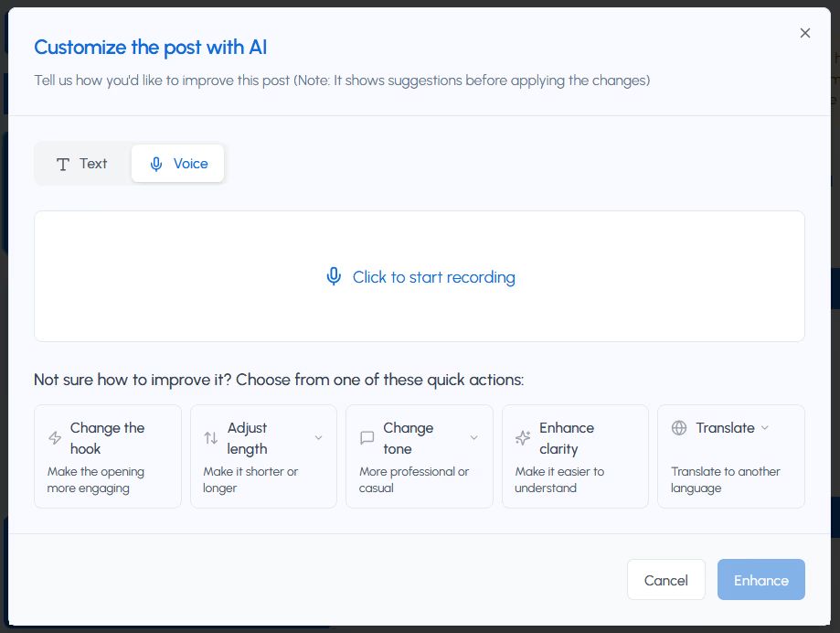Choose 'Make the opening more engaging' quick action
Viewport: 840px width, 633px height.
click(x=96, y=480)
